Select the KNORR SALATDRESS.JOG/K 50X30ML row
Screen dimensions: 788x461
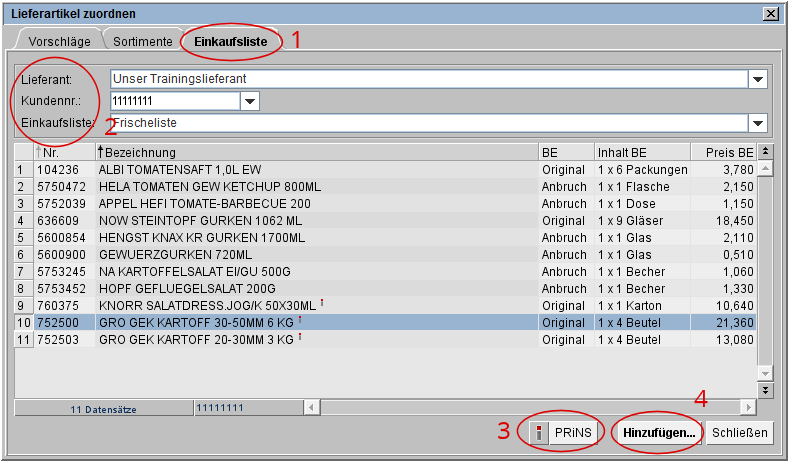pyautogui.click(x=315, y=305)
